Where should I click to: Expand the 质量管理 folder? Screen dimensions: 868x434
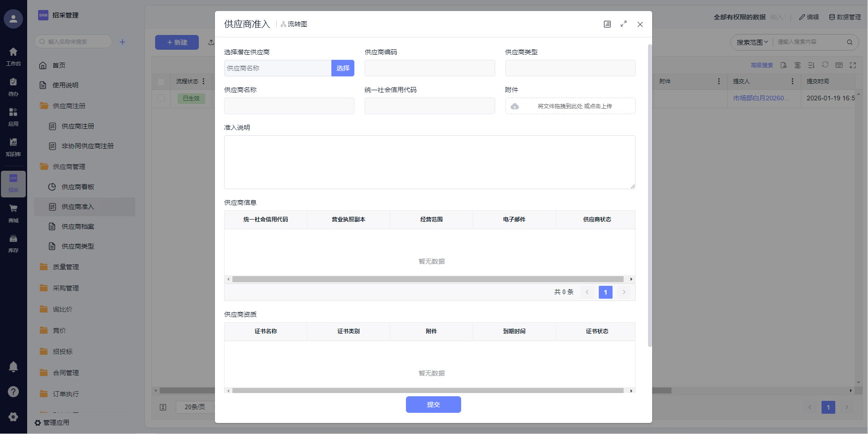click(66, 267)
